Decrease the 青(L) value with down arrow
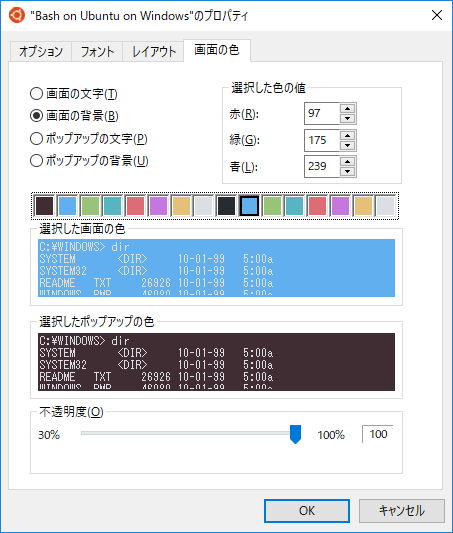453x533 pixels. click(x=347, y=171)
